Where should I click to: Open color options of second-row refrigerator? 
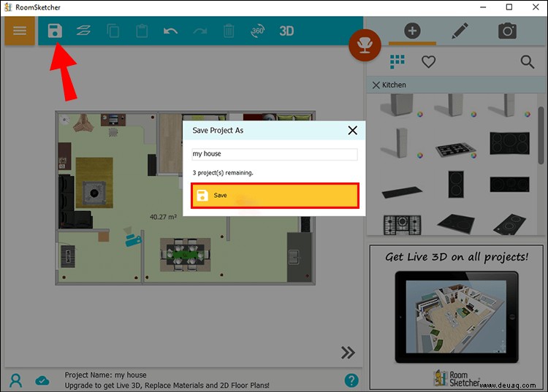(x=419, y=155)
